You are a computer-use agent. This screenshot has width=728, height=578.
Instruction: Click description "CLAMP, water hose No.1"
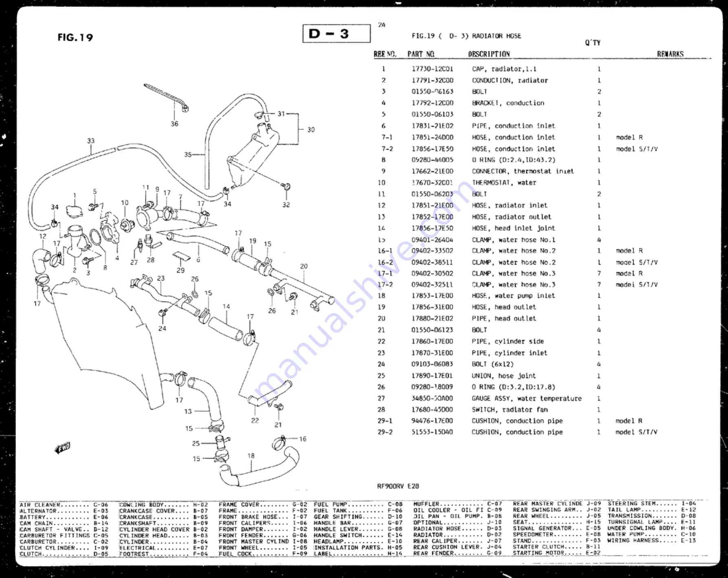click(513, 240)
